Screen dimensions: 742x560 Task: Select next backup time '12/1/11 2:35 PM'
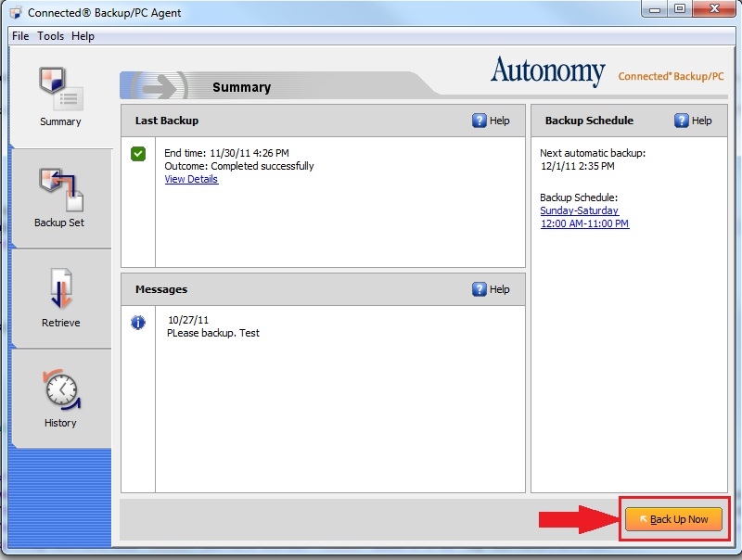click(x=578, y=166)
